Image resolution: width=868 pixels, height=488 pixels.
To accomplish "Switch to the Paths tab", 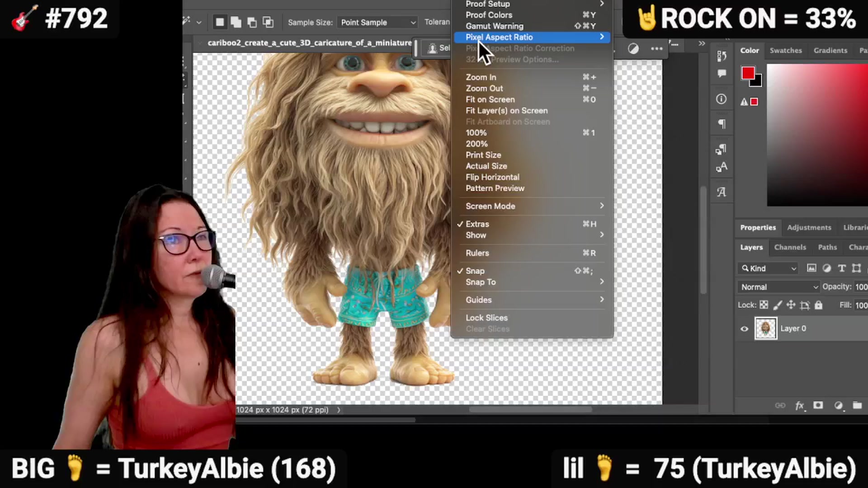I will coord(827,247).
